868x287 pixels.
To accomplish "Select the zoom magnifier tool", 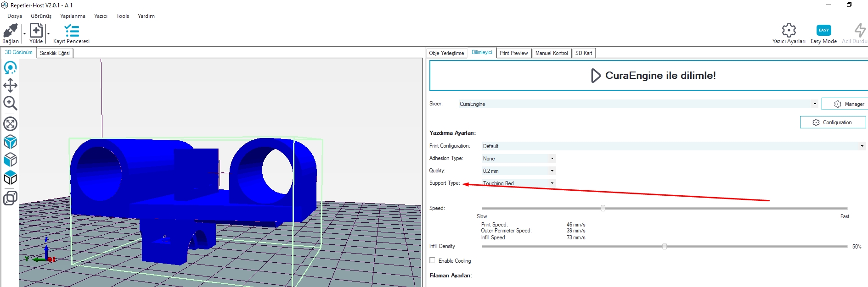I will click(10, 103).
